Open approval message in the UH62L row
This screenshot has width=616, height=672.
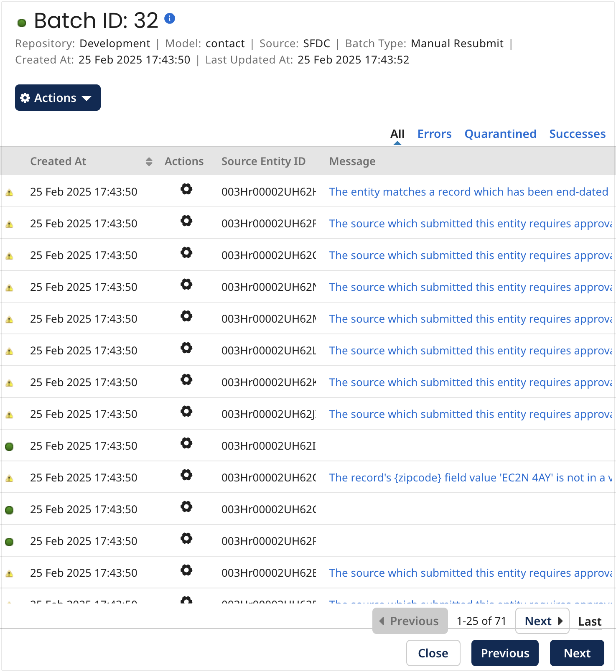pos(471,351)
